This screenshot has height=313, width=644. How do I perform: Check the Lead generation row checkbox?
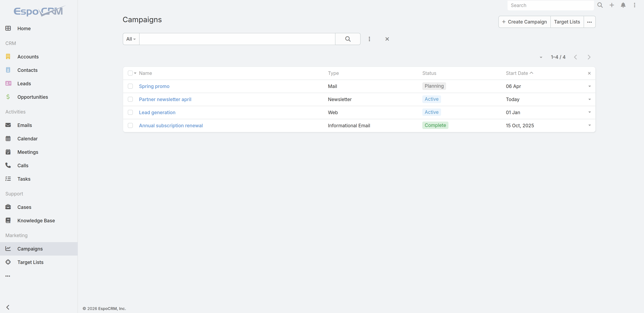pyautogui.click(x=130, y=113)
